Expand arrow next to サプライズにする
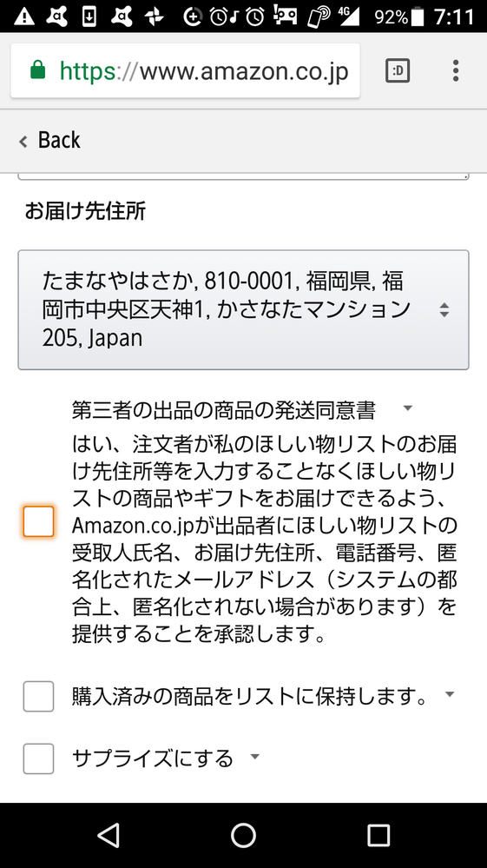This screenshot has height=868, width=487. coord(255,756)
